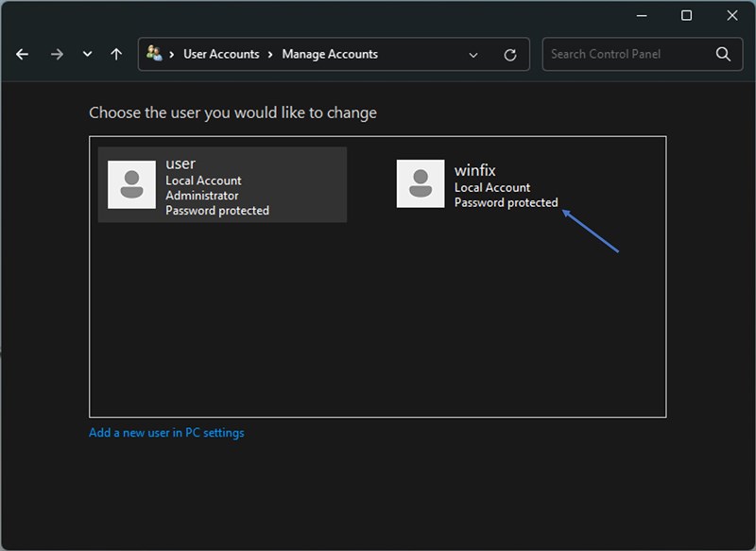Click the User Accounts icon in address bar
This screenshot has height=551, width=756.
[x=154, y=53]
